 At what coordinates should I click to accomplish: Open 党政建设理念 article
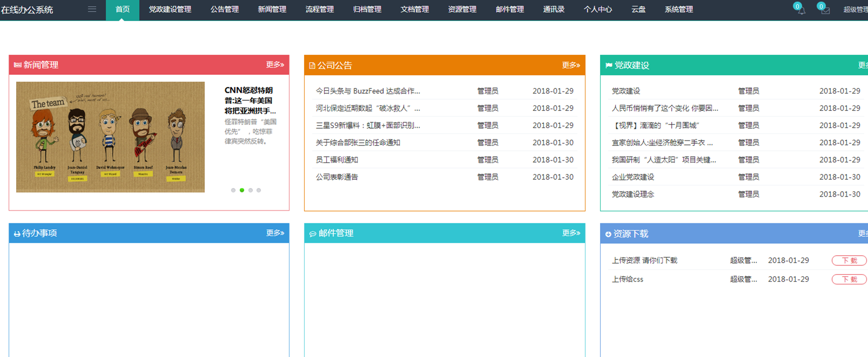coord(633,194)
